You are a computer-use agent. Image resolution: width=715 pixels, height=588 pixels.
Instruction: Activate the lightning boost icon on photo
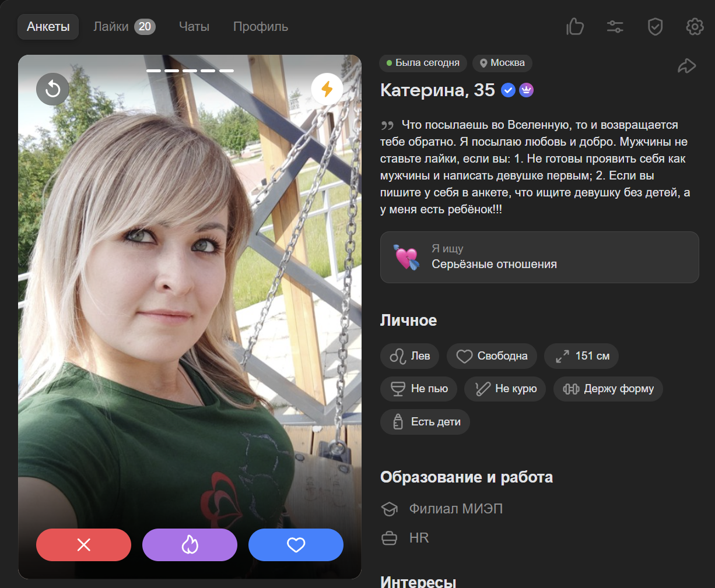[x=327, y=89]
